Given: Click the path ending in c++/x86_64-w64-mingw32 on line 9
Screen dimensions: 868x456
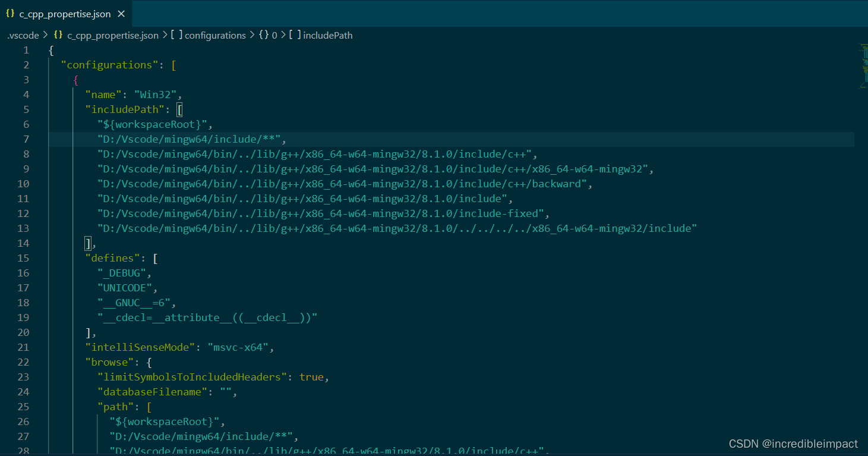Looking at the screenshot, I should (373, 169).
